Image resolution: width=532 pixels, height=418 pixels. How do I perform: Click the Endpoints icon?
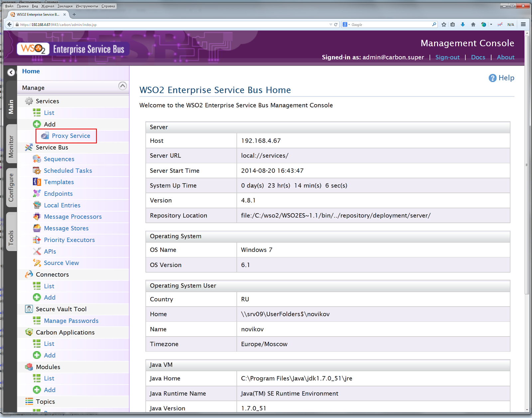(37, 194)
